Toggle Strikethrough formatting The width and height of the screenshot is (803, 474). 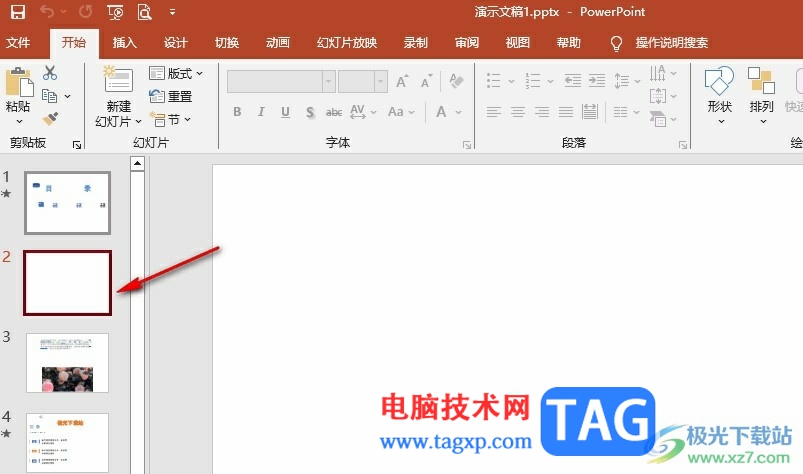334,112
